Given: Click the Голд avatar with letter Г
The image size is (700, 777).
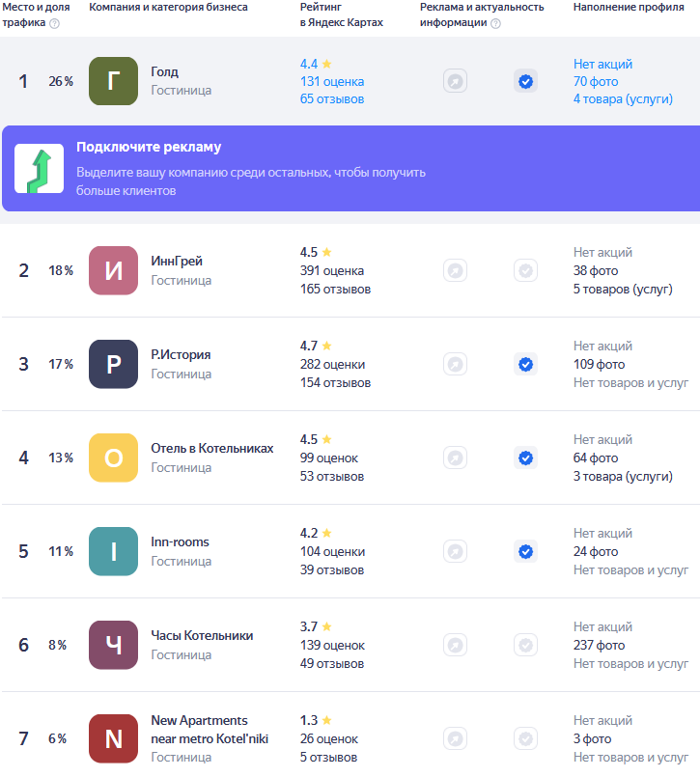Looking at the screenshot, I should point(114,81).
